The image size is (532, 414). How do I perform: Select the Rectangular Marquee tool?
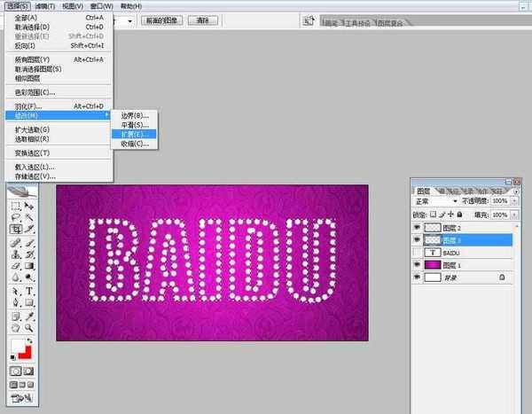pyautogui.click(x=16, y=206)
